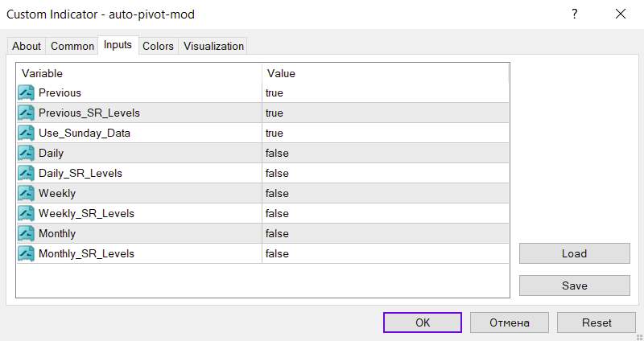Click the icon beside the Daily variable
Screen dimensions: 644x341
[26, 153]
